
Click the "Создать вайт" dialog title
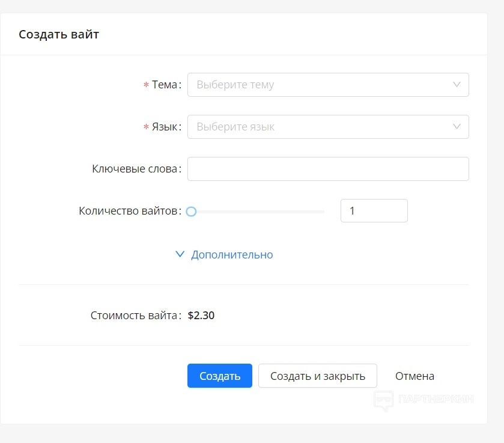click(59, 34)
